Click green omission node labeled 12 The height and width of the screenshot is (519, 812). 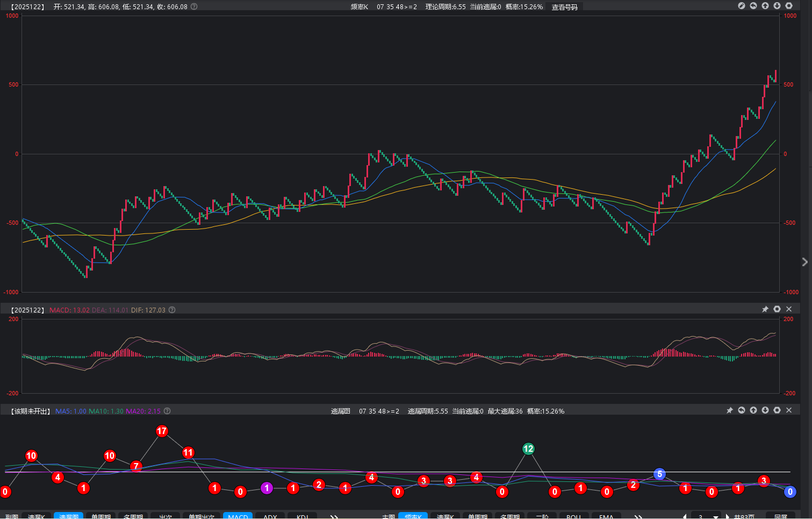point(528,449)
